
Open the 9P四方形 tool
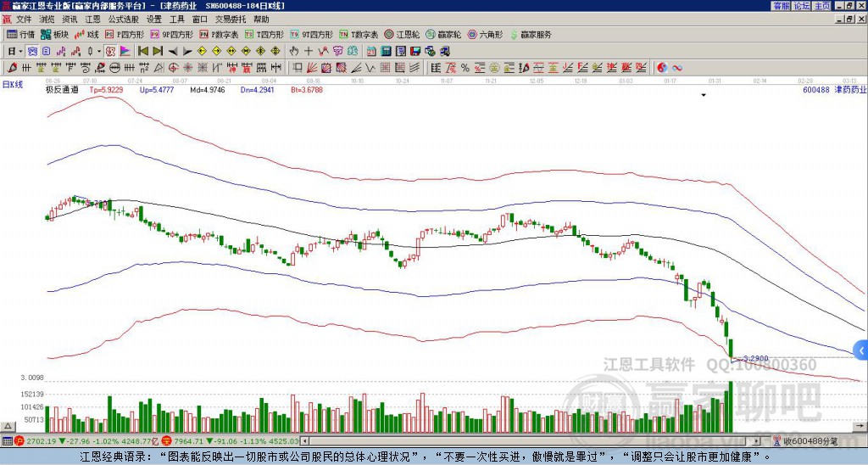[x=172, y=34]
